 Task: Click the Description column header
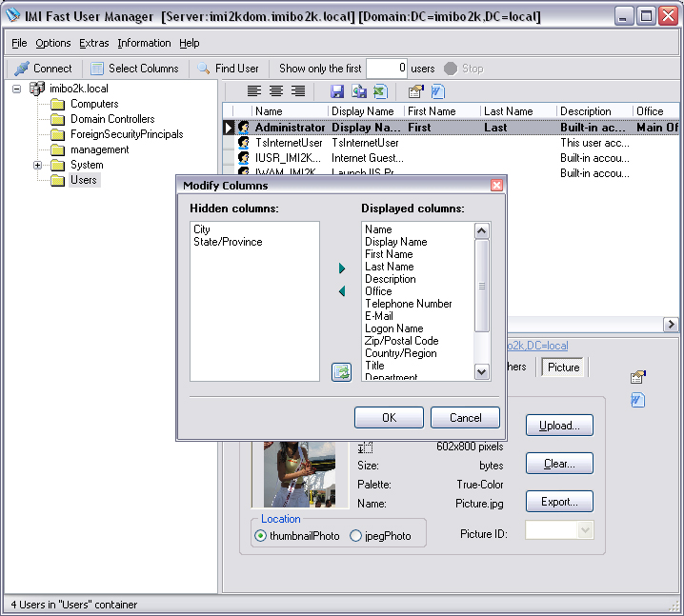pyautogui.click(x=594, y=111)
